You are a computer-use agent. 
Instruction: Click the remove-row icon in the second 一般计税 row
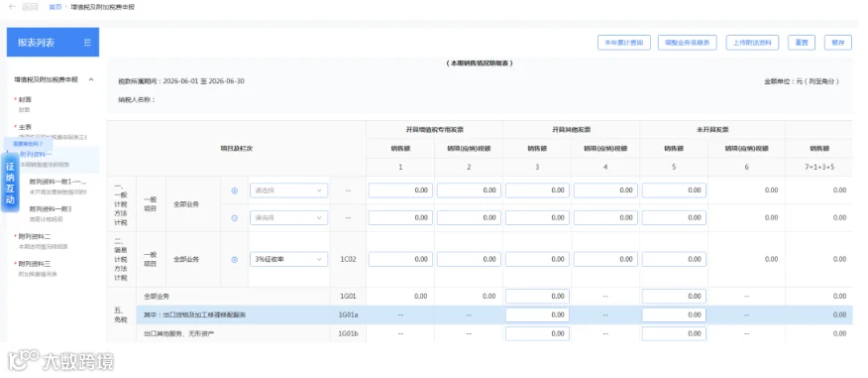[234, 218]
